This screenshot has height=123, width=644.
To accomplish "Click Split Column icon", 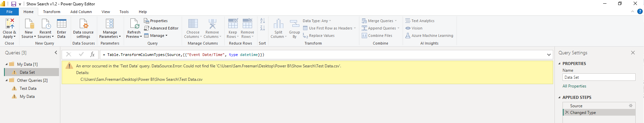I will coord(279,23).
